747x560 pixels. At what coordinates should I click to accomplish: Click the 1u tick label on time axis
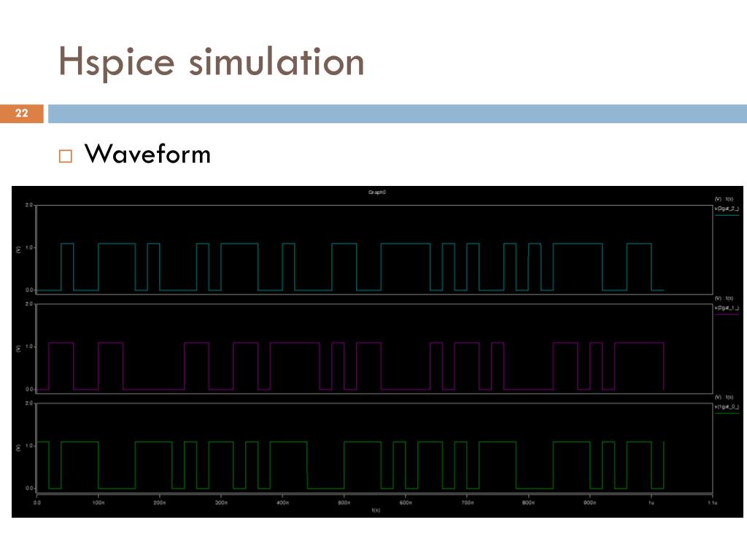[651, 503]
